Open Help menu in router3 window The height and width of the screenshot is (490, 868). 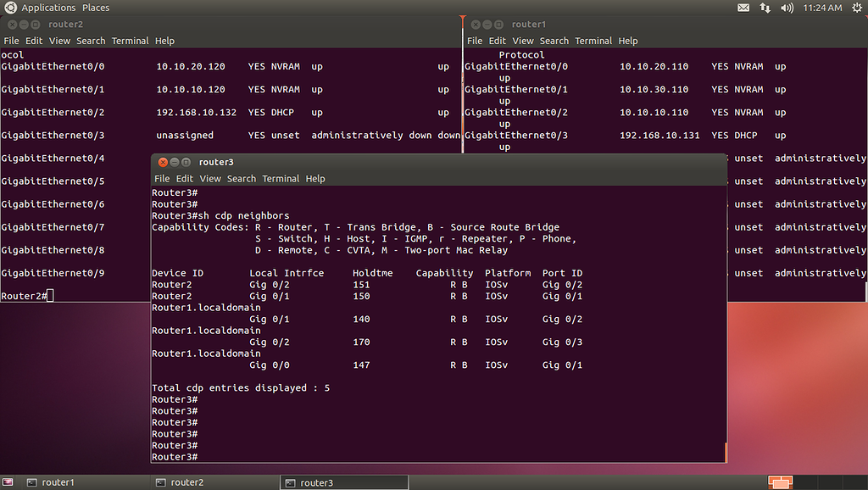[315, 179]
